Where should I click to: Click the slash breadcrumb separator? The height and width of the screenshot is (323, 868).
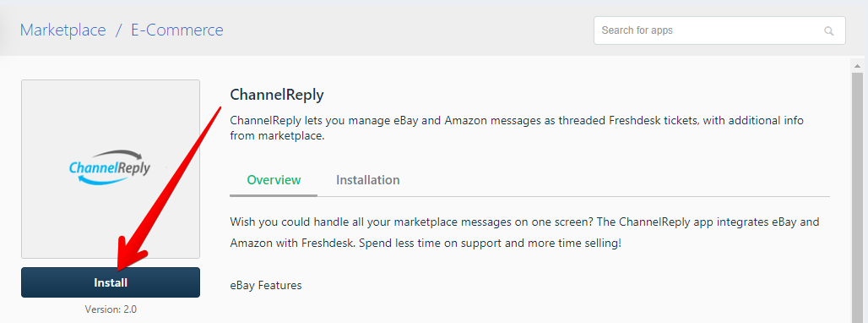point(118,30)
